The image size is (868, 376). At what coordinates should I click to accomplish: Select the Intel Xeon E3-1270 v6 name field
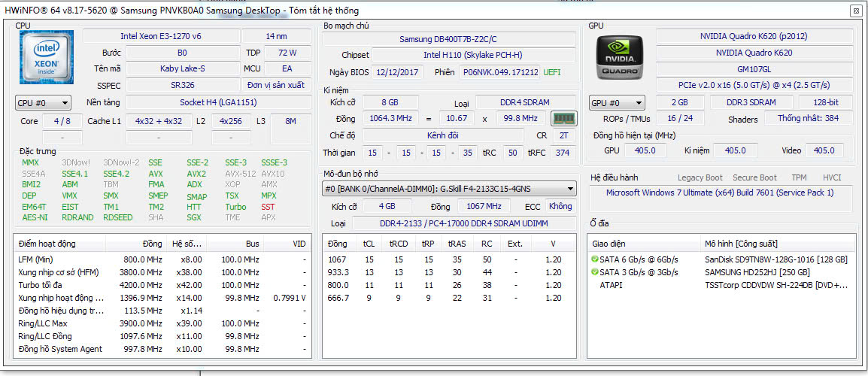tap(161, 36)
